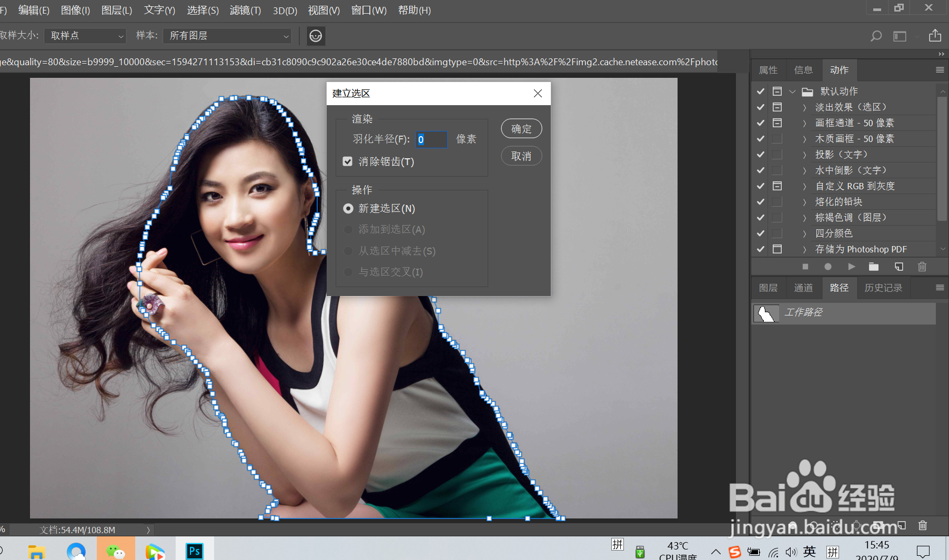Open the 图像(I) menu
949x560 pixels.
coord(75,11)
